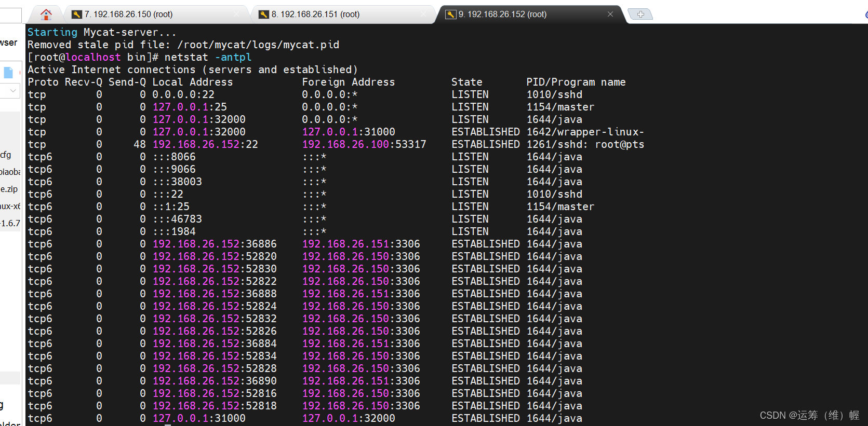
Task: Expand the dropdown chevron in left sidebar
Action: [x=12, y=91]
